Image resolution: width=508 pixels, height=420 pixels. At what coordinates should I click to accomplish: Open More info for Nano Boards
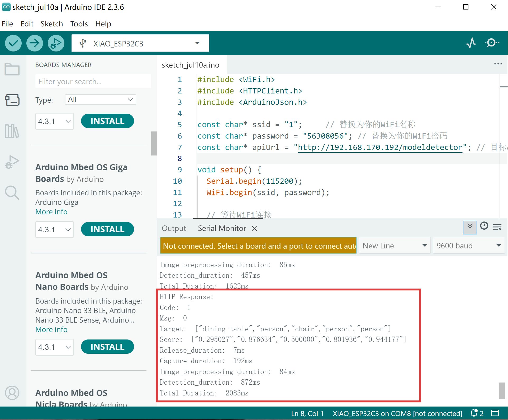[51, 329]
